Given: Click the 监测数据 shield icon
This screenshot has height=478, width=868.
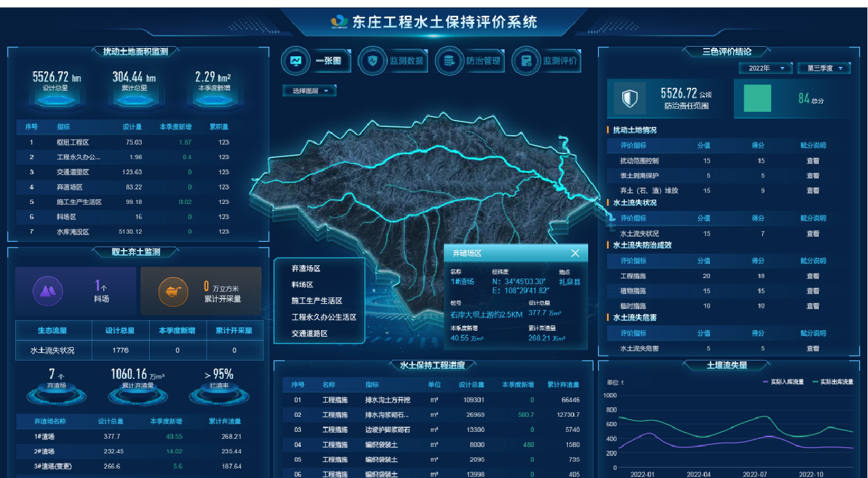Looking at the screenshot, I should point(372,61).
